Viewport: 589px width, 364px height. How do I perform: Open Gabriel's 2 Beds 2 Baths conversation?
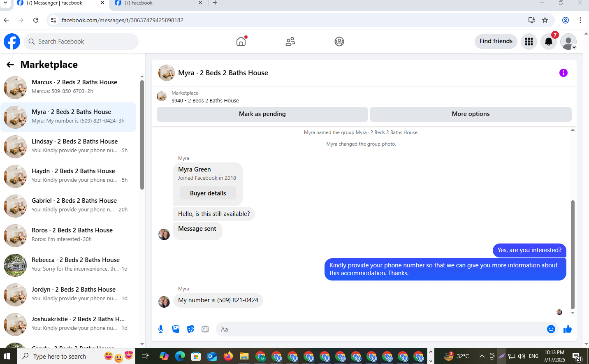coord(68,206)
